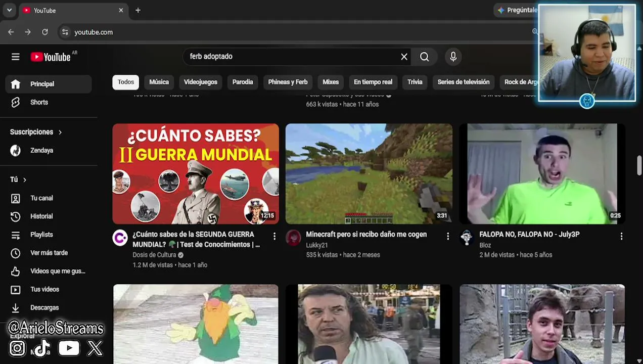
Task: Reload the page in the browser
Action: [45, 32]
